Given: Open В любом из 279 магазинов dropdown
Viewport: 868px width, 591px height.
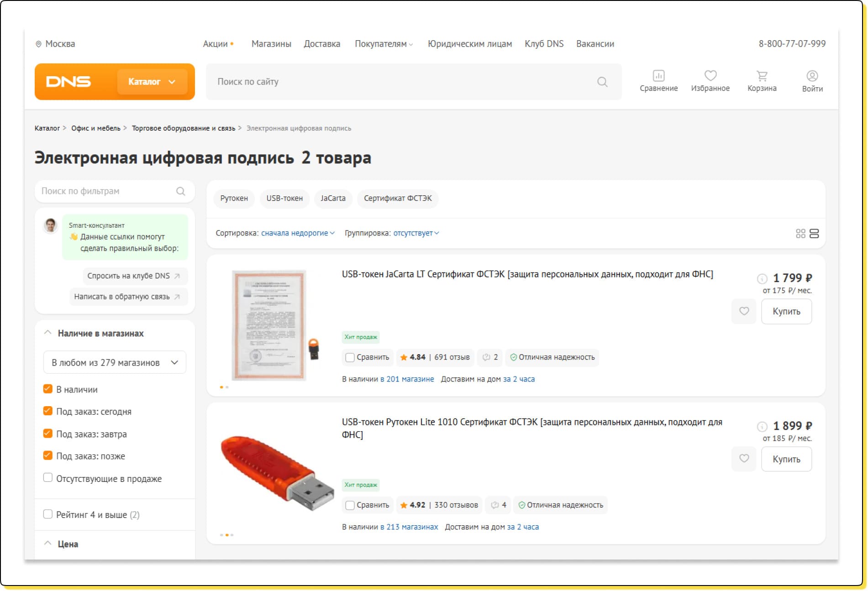Looking at the screenshot, I should point(115,363).
